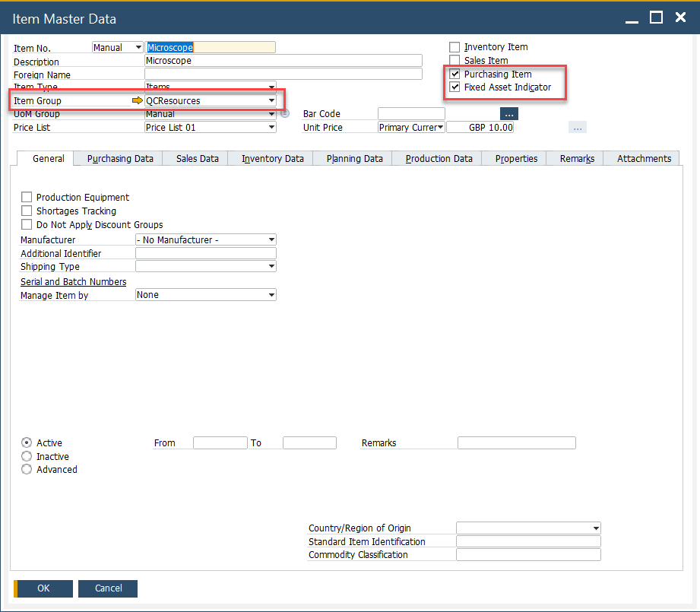The height and width of the screenshot is (612, 700).
Task: Click the blue ellipsis button beside Bar Code
Action: coord(508,114)
